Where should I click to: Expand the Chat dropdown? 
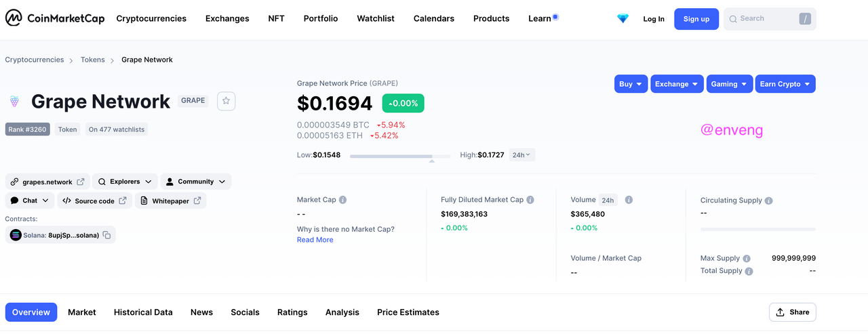click(30, 201)
